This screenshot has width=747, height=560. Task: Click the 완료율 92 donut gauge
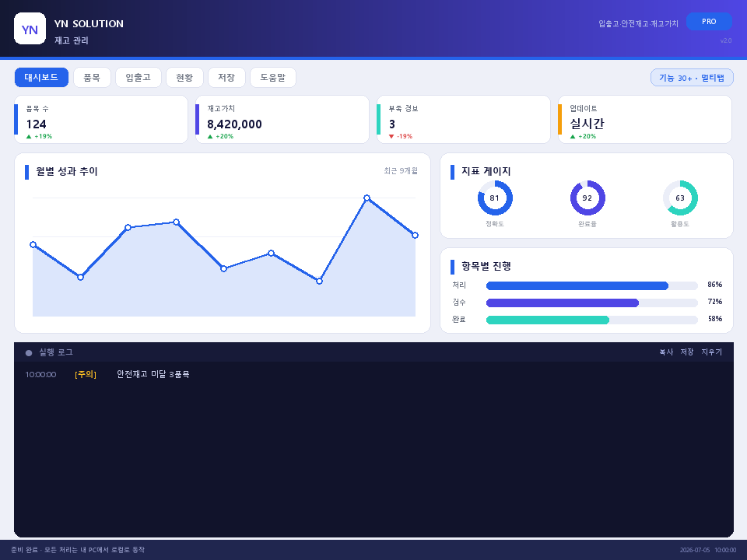coord(587,198)
